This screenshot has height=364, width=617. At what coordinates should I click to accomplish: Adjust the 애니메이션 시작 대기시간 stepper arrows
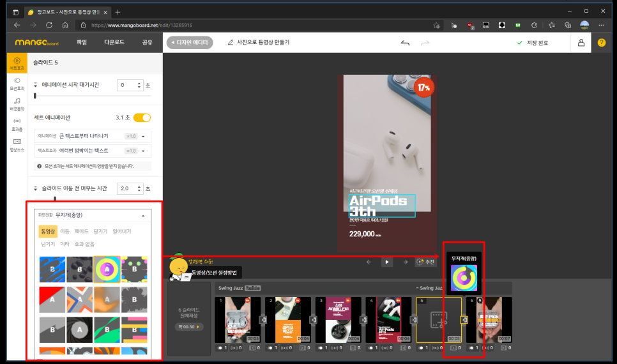pyautogui.click(x=139, y=85)
